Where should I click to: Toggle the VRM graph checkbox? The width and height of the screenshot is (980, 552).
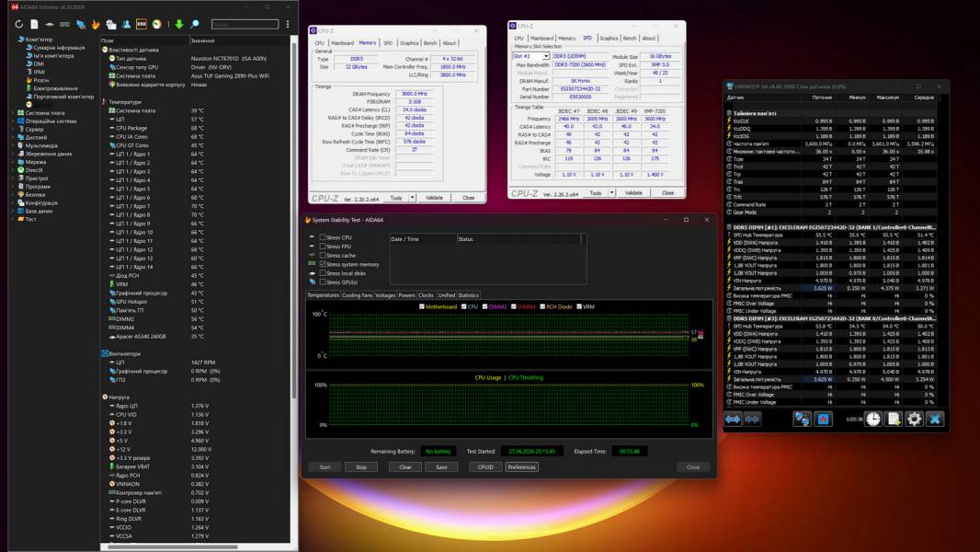point(579,307)
